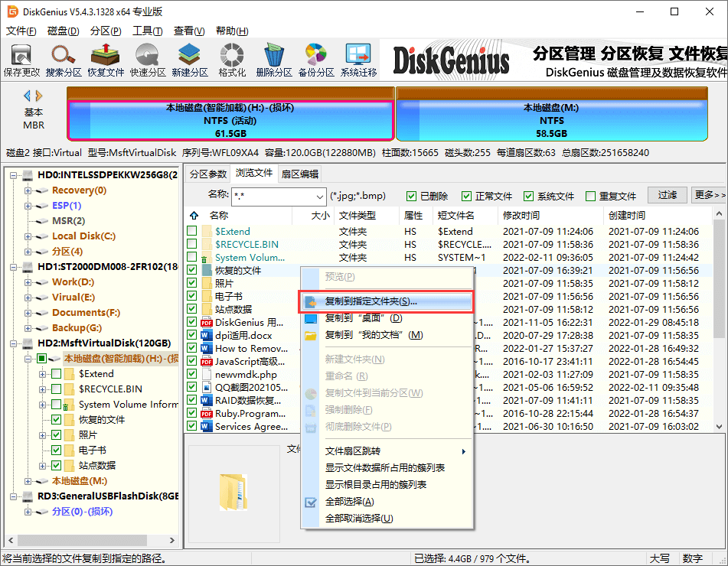Go to next disk with right arrow
Viewport: 728px width, 566px height.
(x=39, y=96)
